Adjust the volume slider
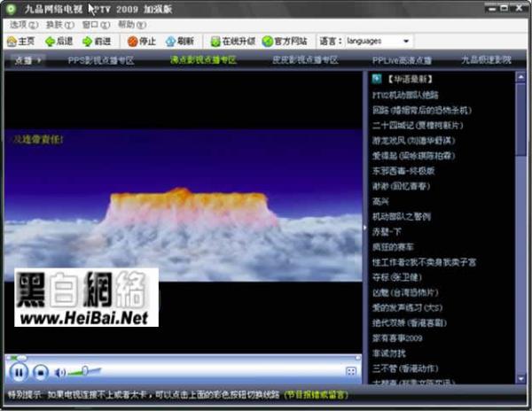 point(84,372)
